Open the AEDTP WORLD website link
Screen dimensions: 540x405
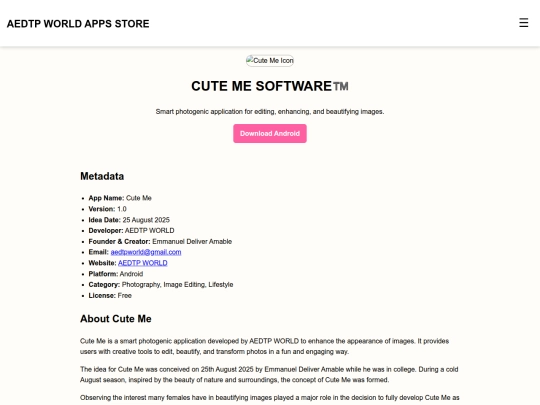click(x=143, y=263)
